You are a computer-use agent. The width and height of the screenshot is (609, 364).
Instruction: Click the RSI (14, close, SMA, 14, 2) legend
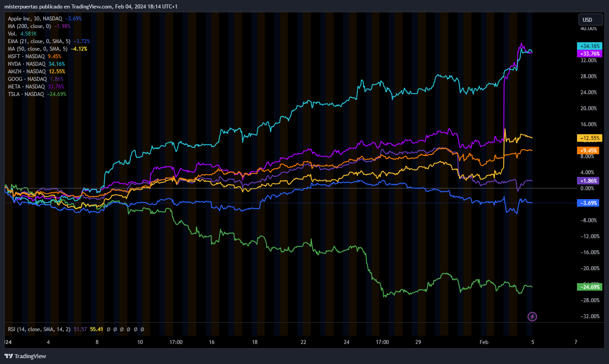point(38,329)
